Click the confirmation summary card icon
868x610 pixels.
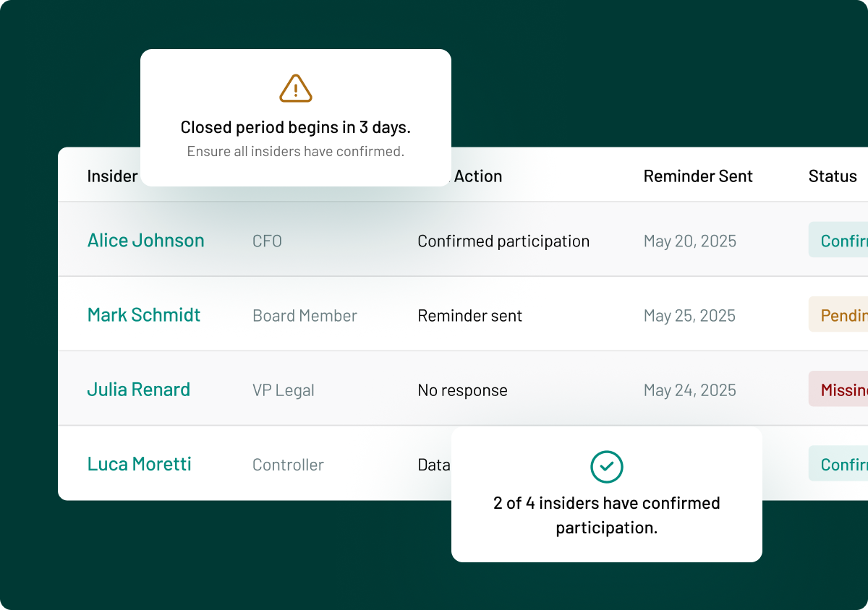click(x=606, y=467)
